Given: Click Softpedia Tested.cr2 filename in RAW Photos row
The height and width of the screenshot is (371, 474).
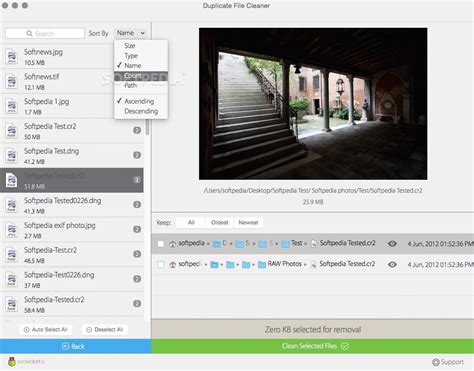Looking at the screenshot, I should coord(347,264).
